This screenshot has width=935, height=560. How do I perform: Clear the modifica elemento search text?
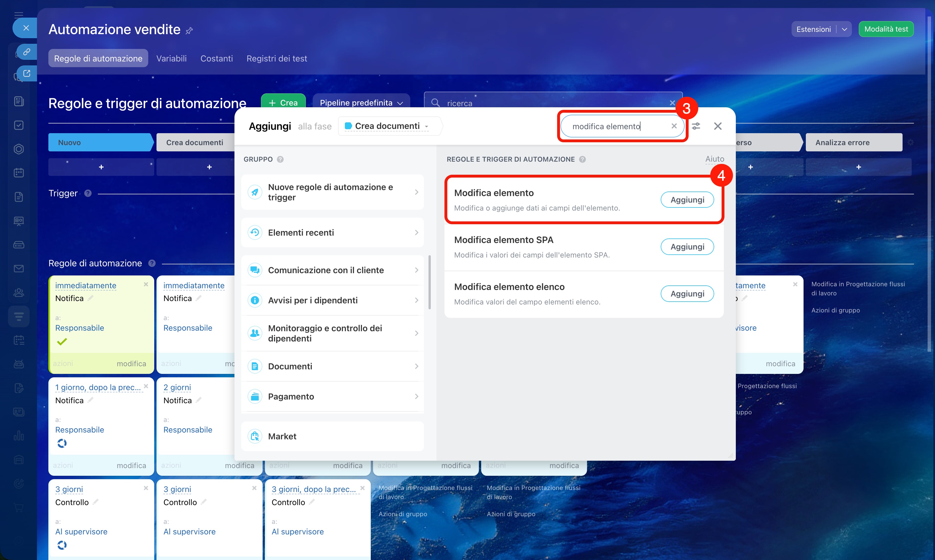[x=674, y=126]
